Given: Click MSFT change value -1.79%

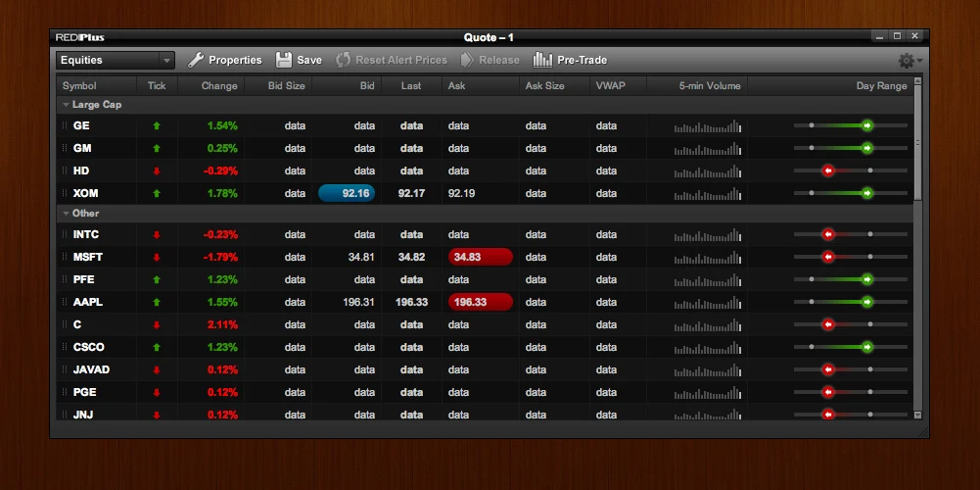Looking at the screenshot, I should 220,257.
